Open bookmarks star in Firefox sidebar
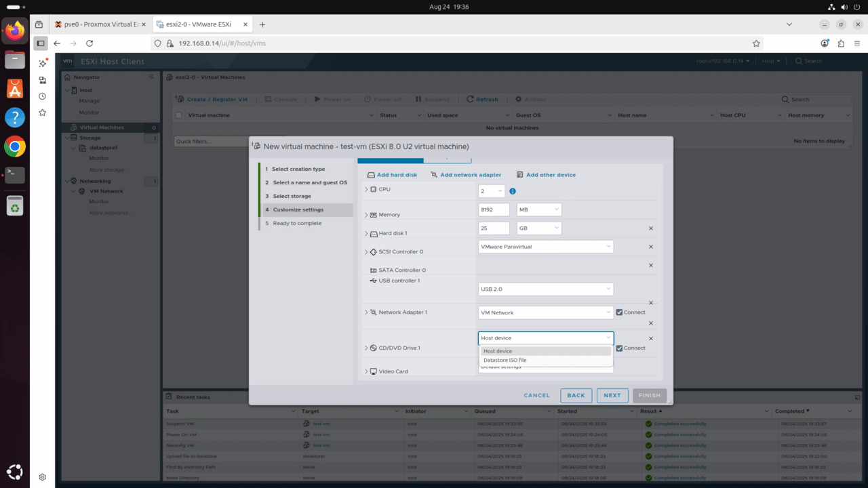The width and height of the screenshot is (868, 488). pos(42,113)
